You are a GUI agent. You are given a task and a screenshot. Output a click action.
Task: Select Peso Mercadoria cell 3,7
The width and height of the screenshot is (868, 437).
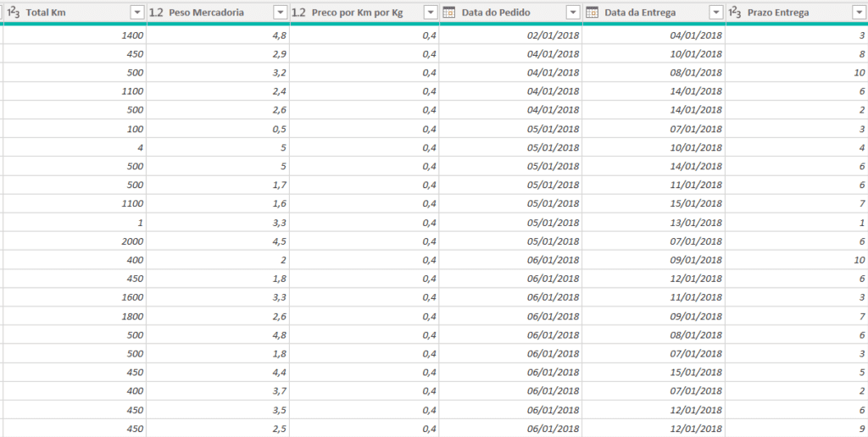(218, 391)
